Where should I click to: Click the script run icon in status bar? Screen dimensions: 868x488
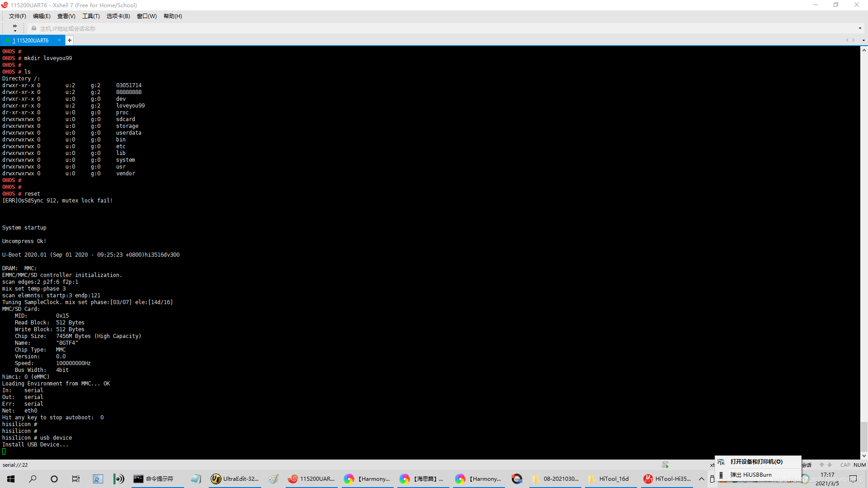pos(665,465)
